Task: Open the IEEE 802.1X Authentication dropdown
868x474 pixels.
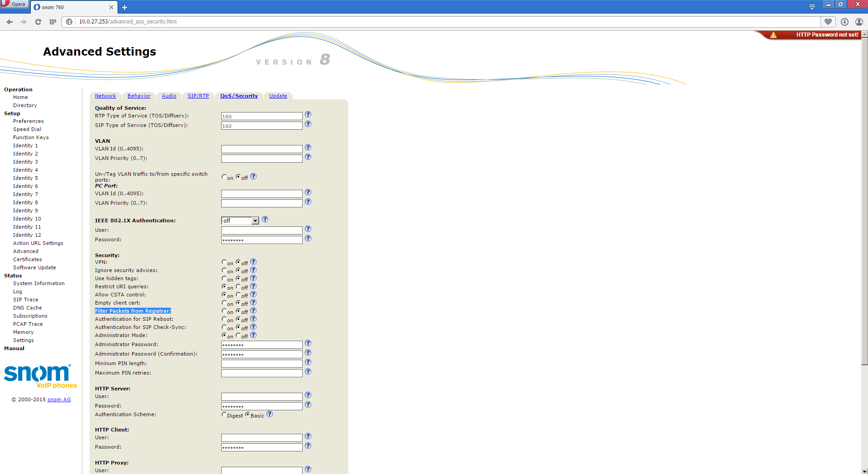Action: tap(240, 221)
